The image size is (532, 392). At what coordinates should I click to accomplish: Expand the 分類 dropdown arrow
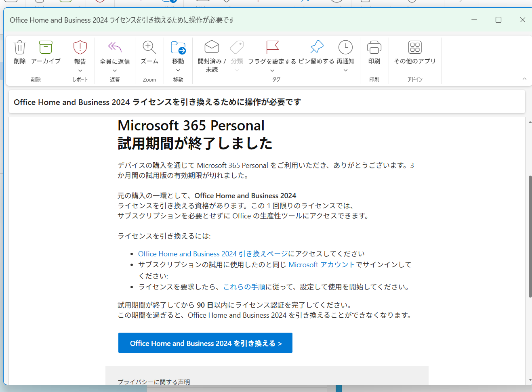[x=237, y=70]
